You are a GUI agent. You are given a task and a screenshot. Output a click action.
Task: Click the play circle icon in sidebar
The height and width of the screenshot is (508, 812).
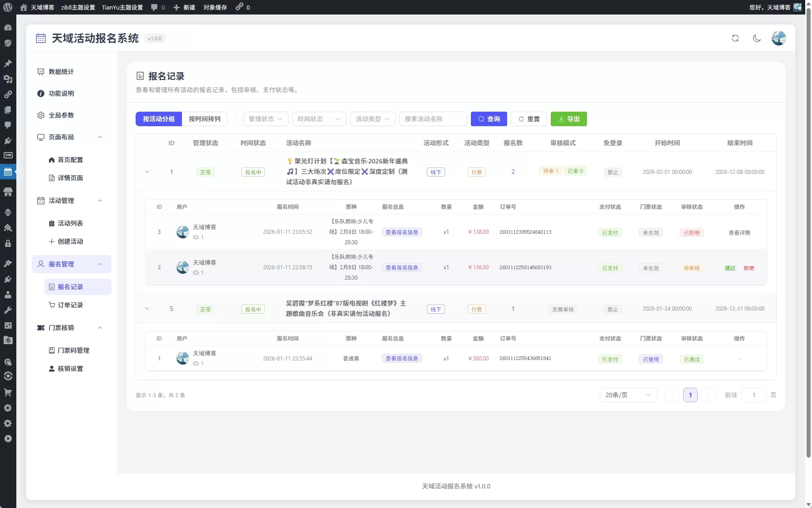click(x=8, y=439)
